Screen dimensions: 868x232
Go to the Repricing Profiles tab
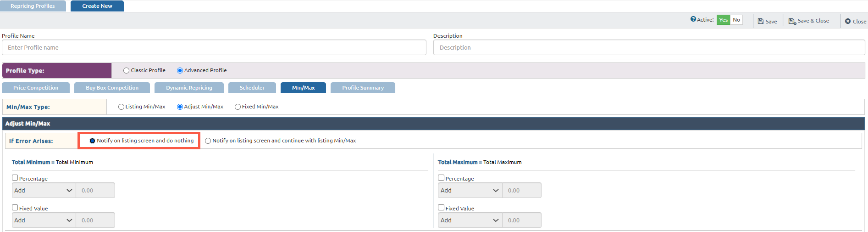[33, 6]
